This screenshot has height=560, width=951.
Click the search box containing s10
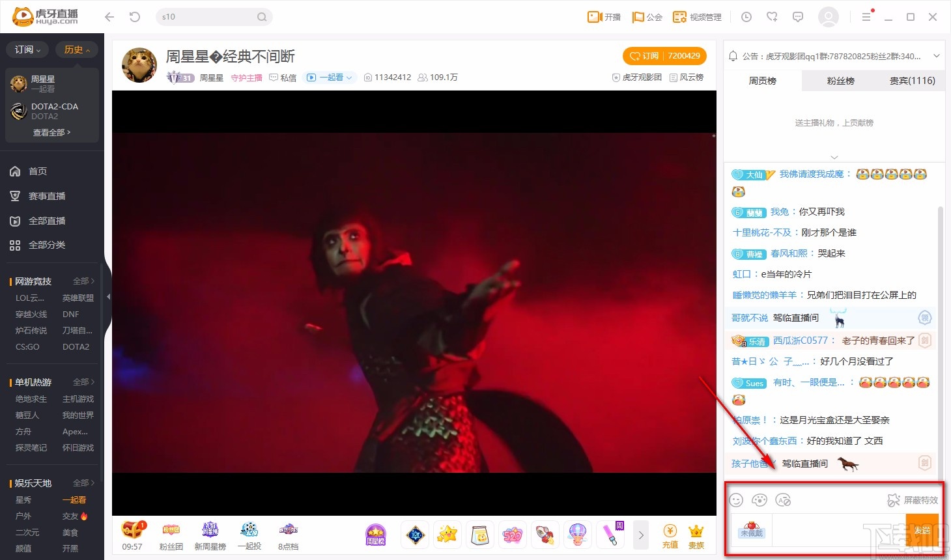(214, 17)
